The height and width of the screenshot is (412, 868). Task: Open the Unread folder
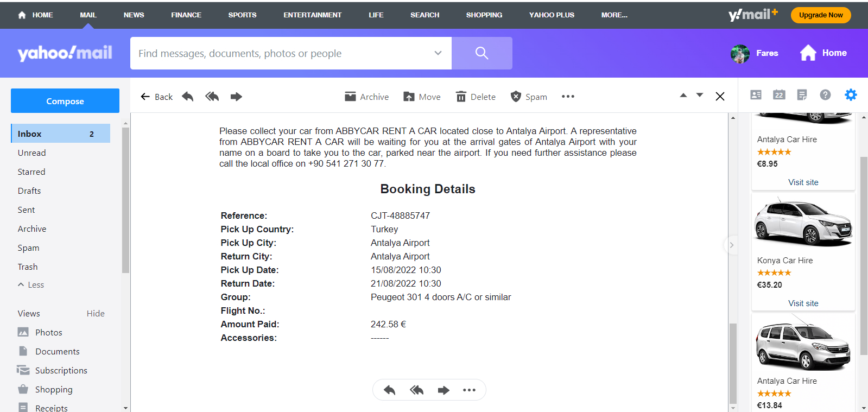tap(31, 153)
